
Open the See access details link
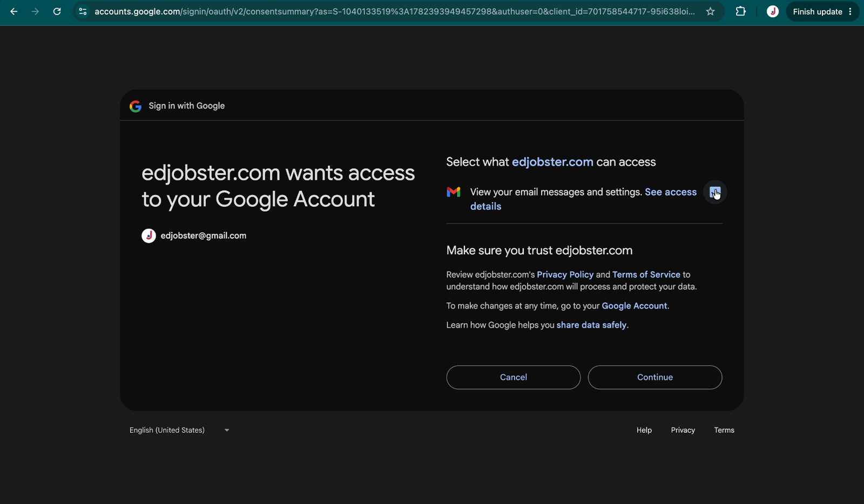[x=583, y=199]
